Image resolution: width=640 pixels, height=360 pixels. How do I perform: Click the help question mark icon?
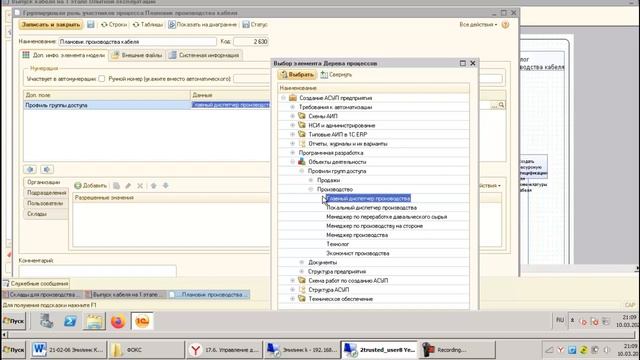[505, 24]
